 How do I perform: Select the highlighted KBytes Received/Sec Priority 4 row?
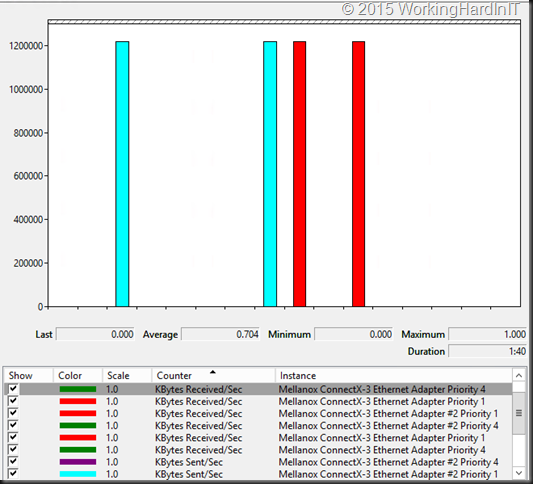(258, 389)
